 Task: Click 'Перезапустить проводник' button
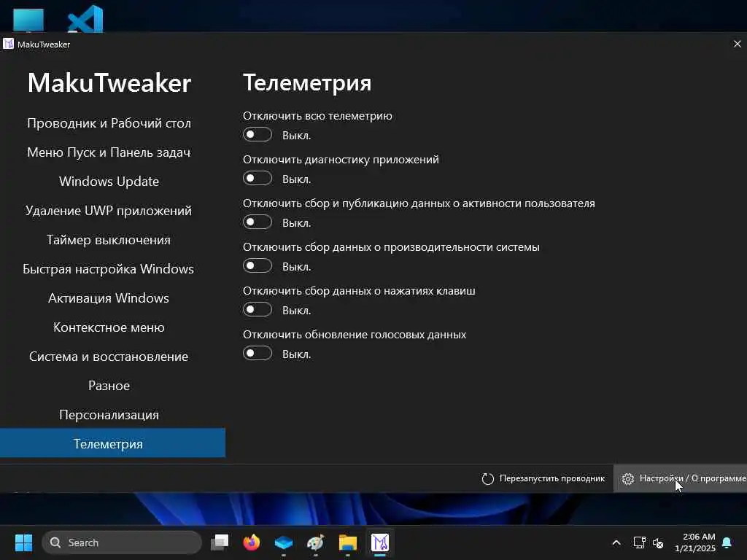[543, 478]
